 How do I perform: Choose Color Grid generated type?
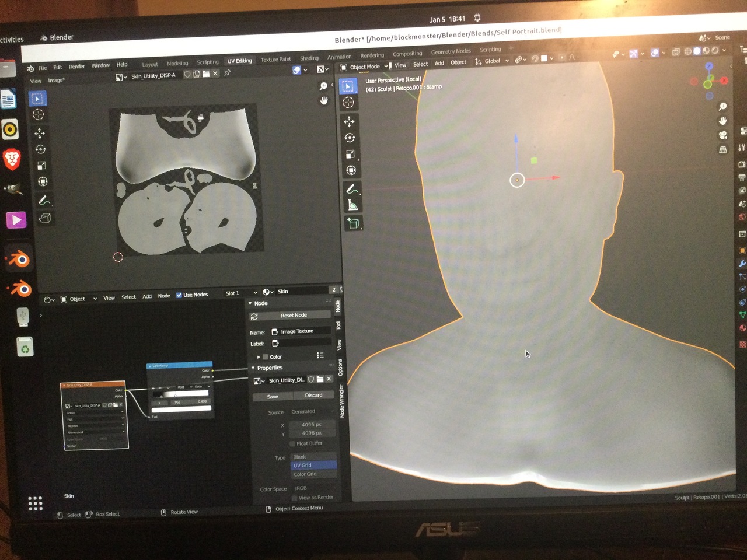pos(313,474)
